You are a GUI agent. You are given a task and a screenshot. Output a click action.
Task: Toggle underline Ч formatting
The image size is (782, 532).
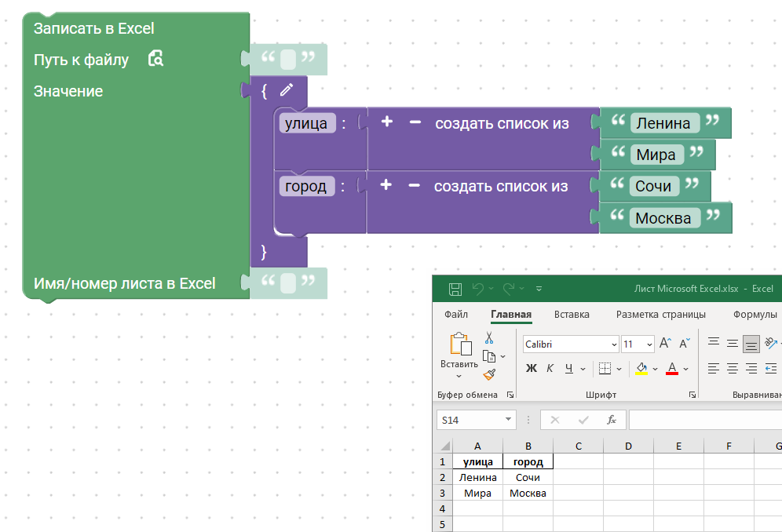569,369
